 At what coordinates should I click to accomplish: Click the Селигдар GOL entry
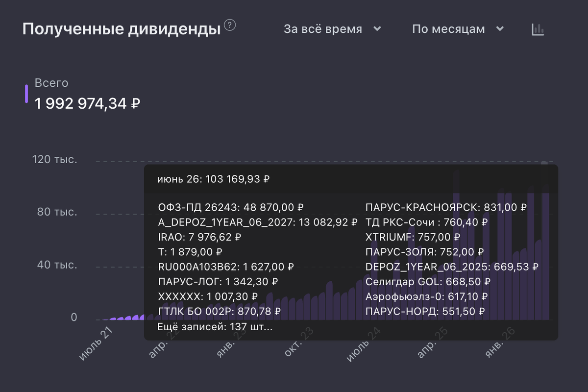(428, 282)
